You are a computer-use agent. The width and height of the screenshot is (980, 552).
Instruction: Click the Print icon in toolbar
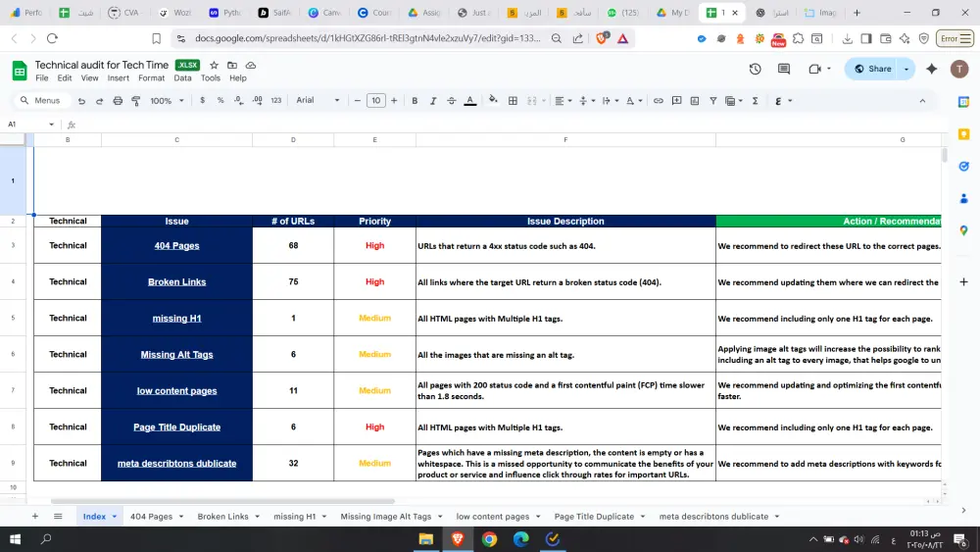[118, 101]
